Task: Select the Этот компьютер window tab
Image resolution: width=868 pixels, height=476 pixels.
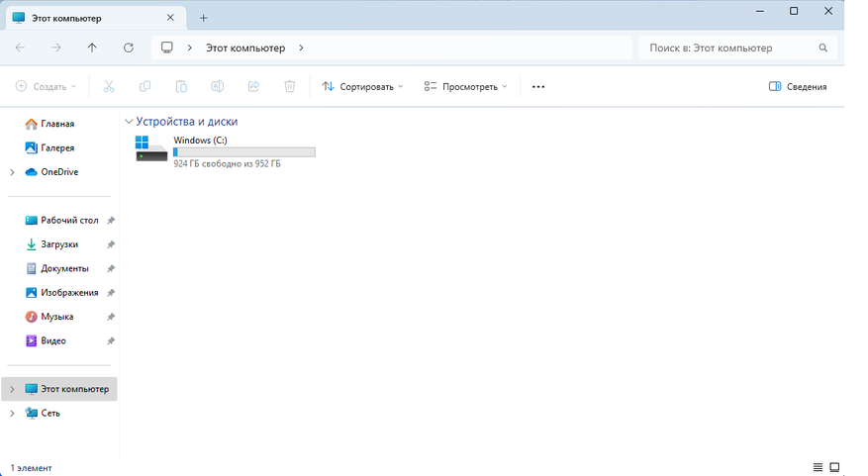Action: pos(96,18)
